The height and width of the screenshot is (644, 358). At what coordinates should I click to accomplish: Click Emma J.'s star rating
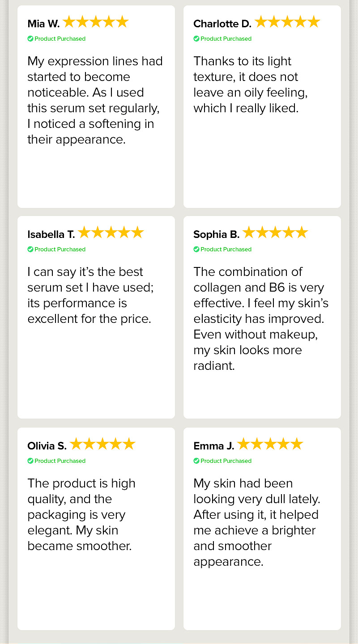coord(270,444)
